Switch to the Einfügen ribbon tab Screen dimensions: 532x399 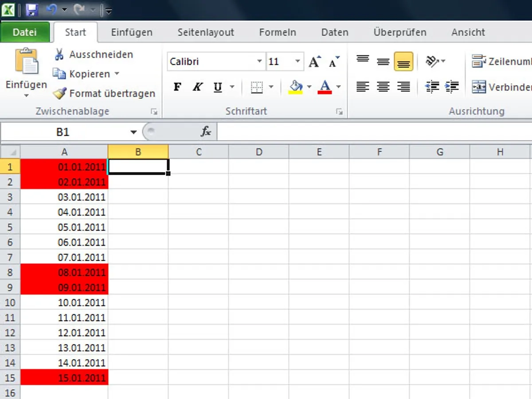(x=132, y=32)
